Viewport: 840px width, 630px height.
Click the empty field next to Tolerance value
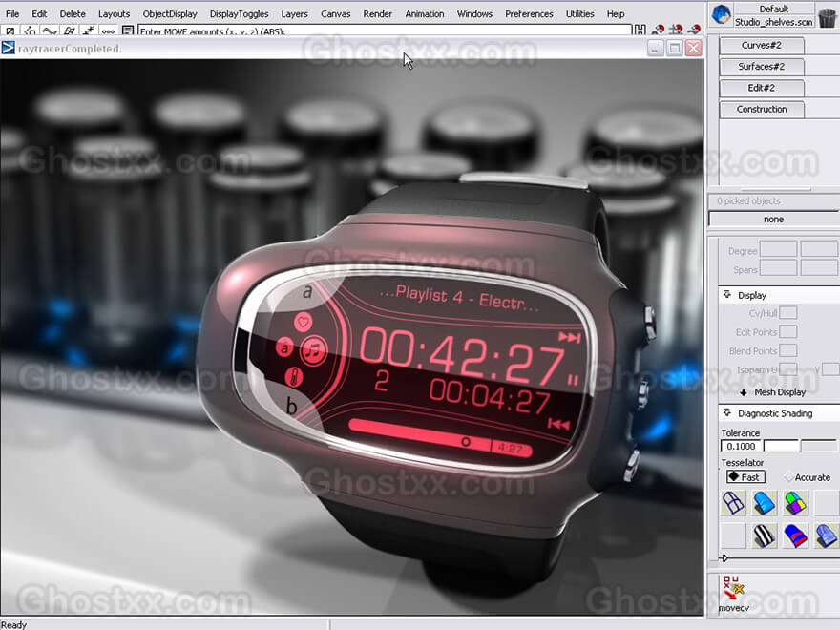coord(781,447)
